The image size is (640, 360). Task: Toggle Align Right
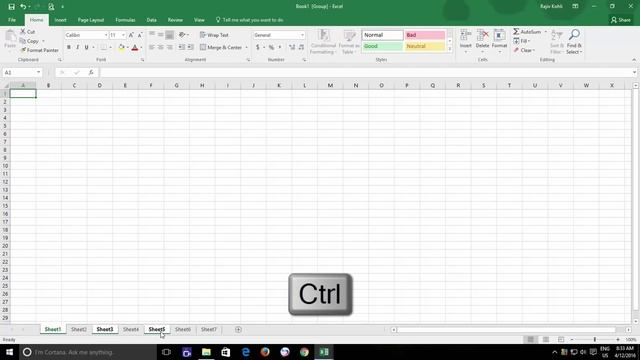[x=170, y=47]
